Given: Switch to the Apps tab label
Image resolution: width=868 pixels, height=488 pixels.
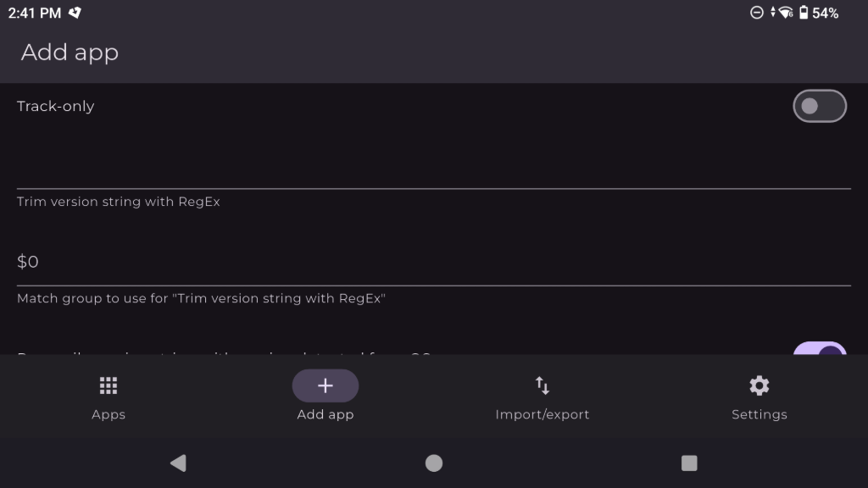Looking at the screenshot, I should (108, 414).
